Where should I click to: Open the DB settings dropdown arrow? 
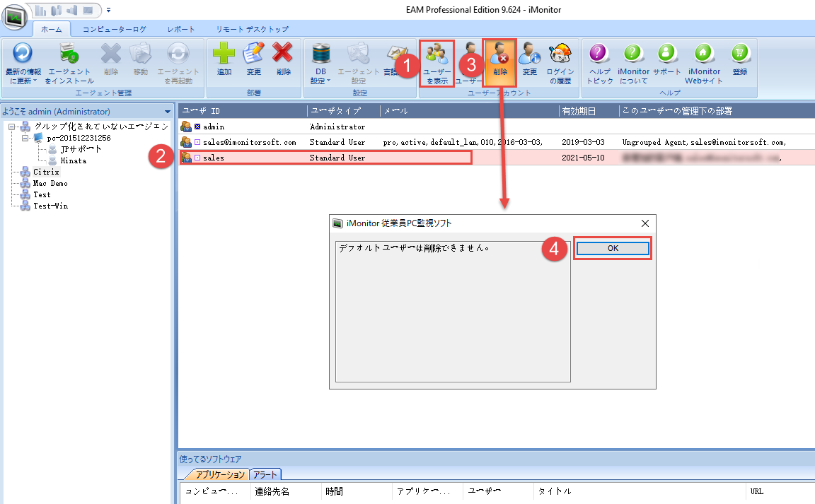tap(328, 81)
